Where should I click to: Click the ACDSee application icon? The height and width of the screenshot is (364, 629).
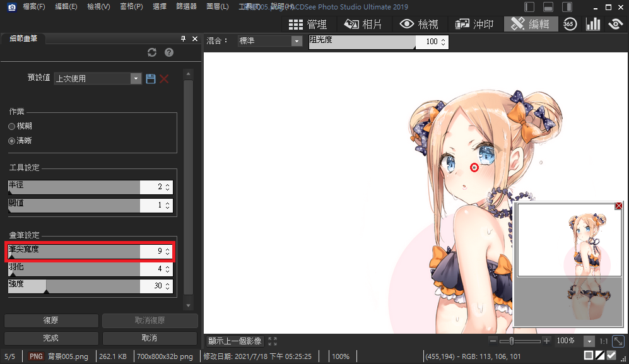11,7
